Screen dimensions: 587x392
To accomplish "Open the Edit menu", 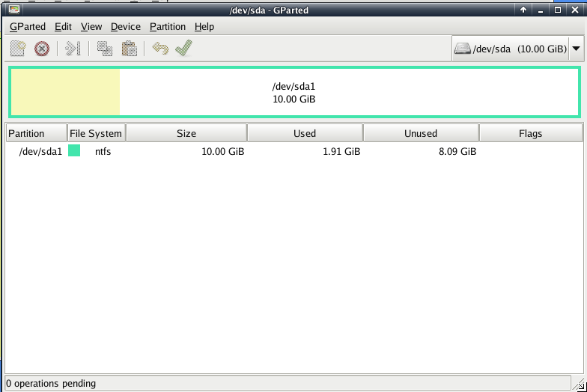I will tap(63, 26).
